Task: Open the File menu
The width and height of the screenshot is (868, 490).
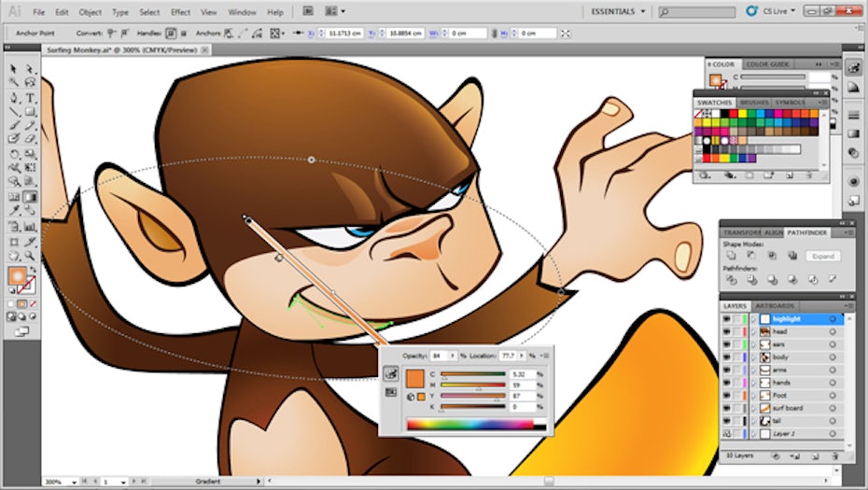Action: tap(38, 11)
